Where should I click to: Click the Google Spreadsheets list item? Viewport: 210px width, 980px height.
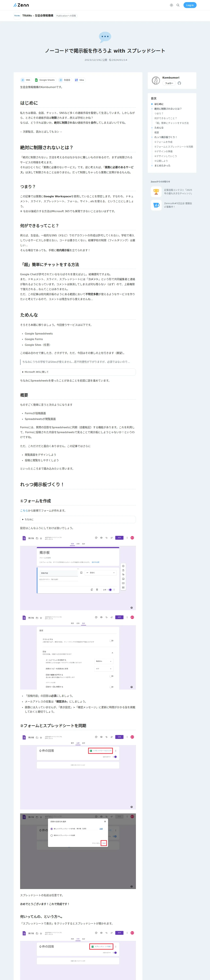[39, 334]
